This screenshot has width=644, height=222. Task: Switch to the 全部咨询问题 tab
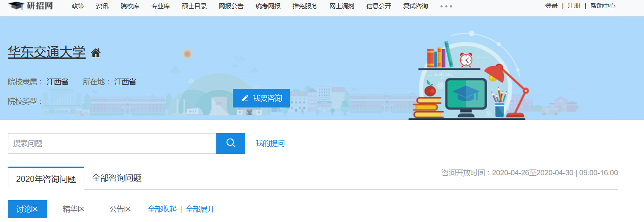pyautogui.click(x=117, y=178)
